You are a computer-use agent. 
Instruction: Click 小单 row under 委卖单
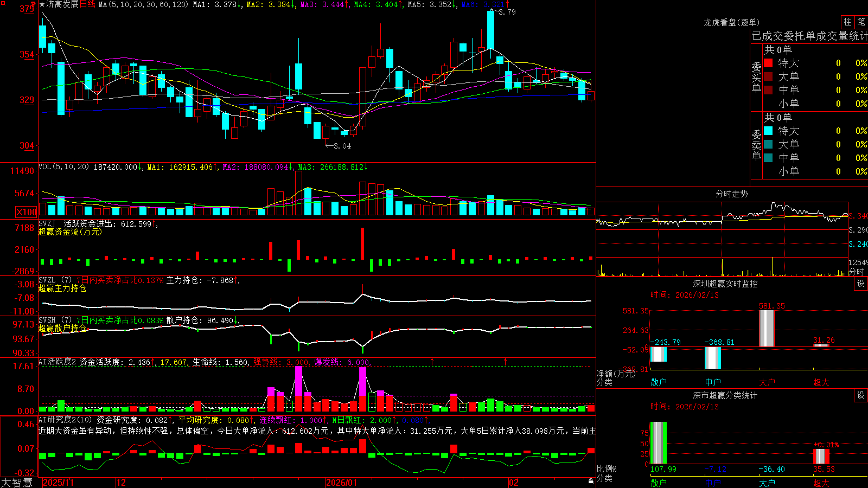point(815,171)
